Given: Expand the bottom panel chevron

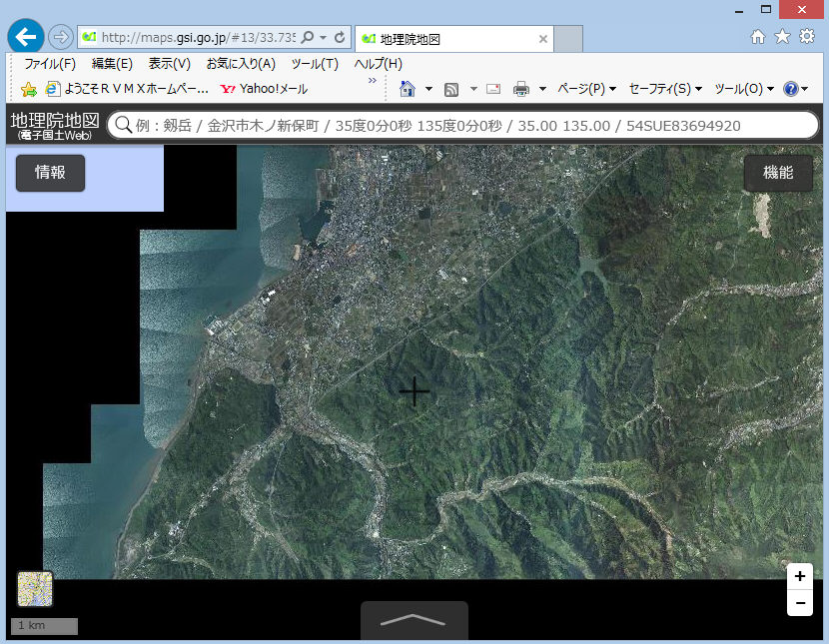Looking at the screenshot, I should pos(414,620).
